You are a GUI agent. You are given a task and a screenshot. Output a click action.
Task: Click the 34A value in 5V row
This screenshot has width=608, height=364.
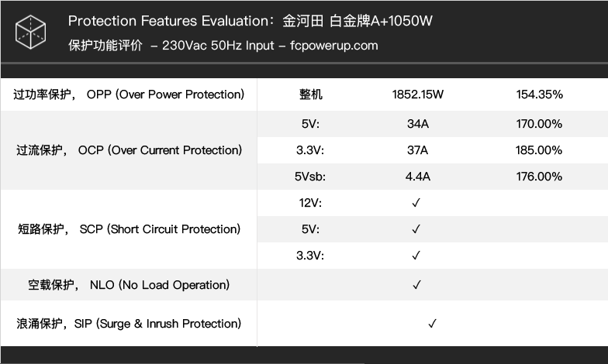tap(417, 124)
